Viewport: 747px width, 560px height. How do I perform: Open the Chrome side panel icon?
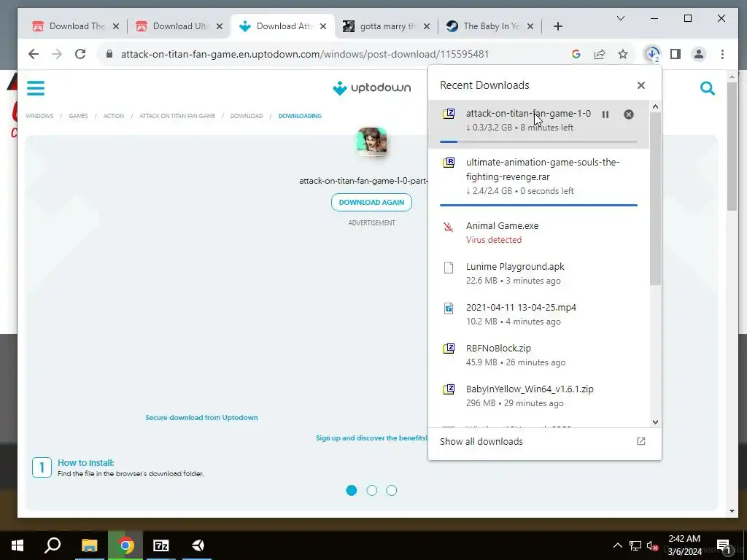click(675, 54)
